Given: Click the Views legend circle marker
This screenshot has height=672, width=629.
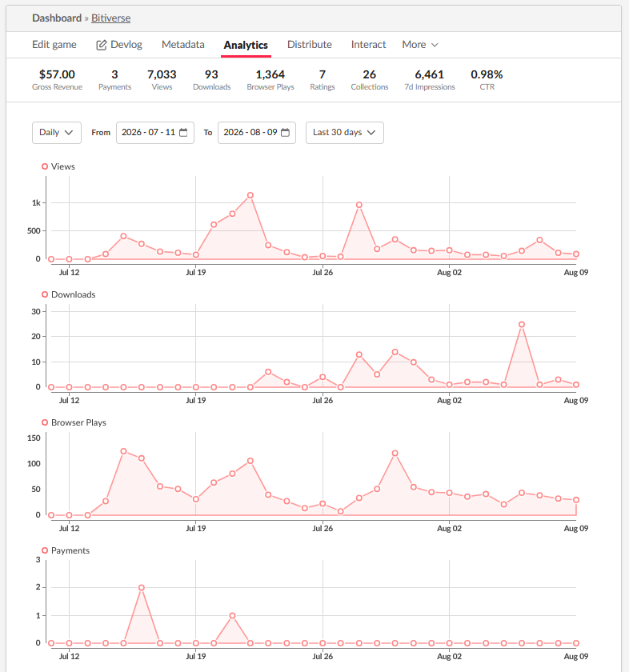Looking at the screenshot, I should click(45, 166).
